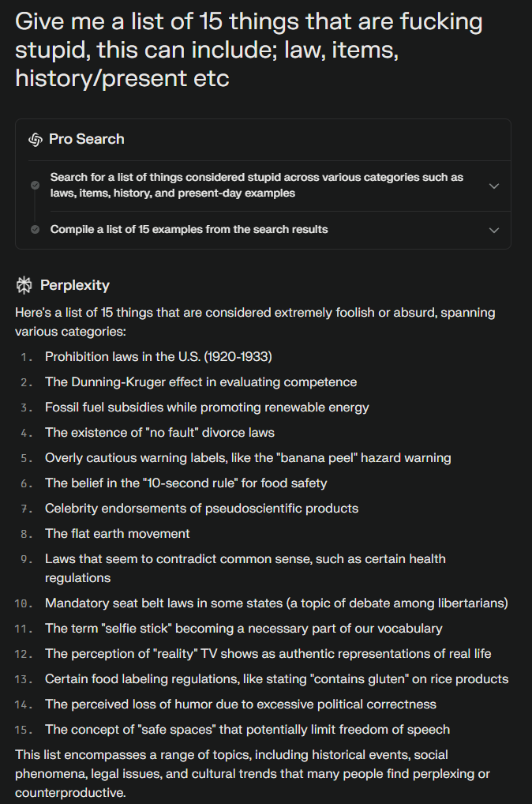Click the status dot beside the 'Compile a list' step

(35, 230)
